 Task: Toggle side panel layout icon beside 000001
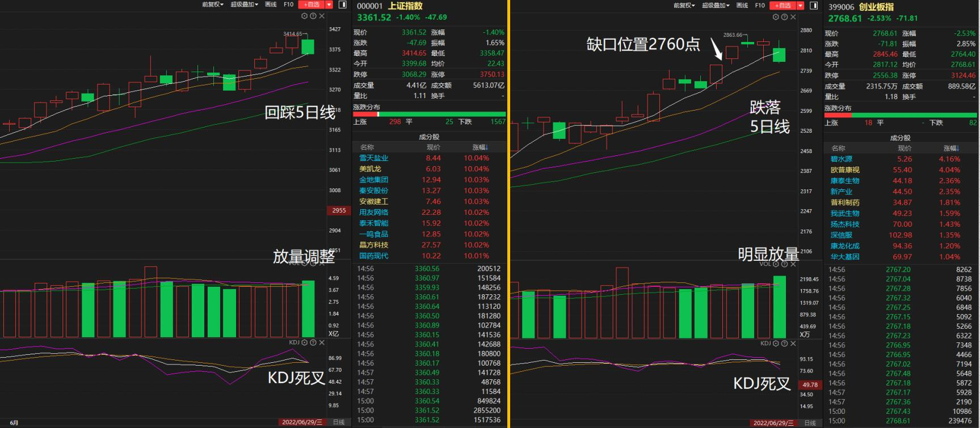(342, 5)
